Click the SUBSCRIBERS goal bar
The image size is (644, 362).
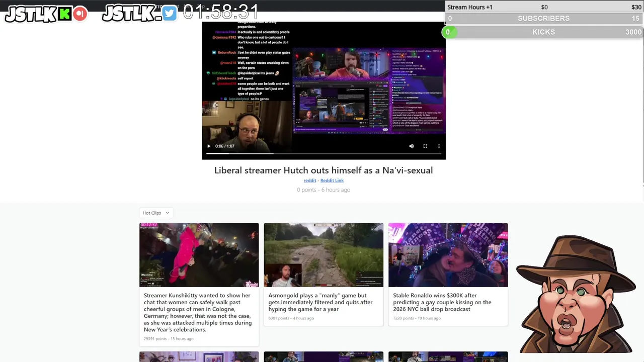tap(543, 19)
